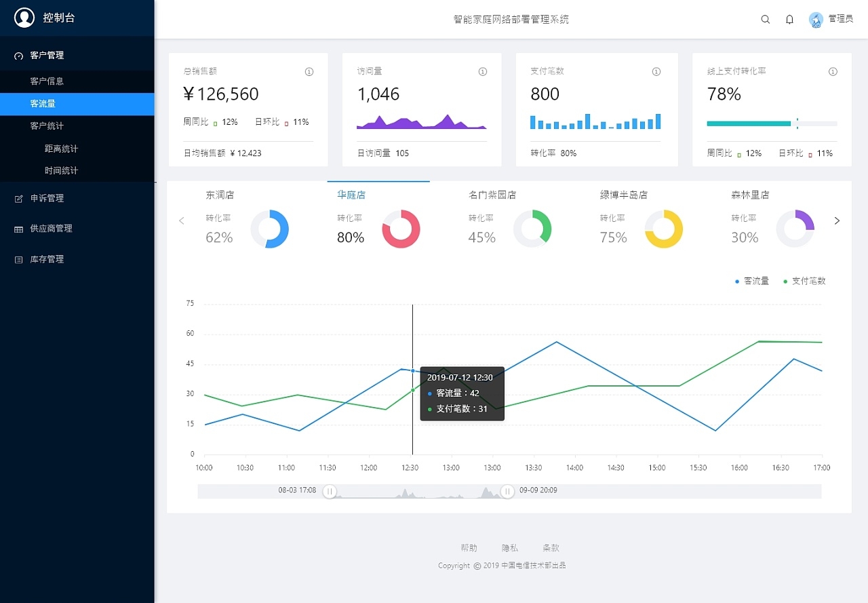The image size is (868, 603).
Task: Click the 控制台 title in sidebar
Action: tap(59, 18)
